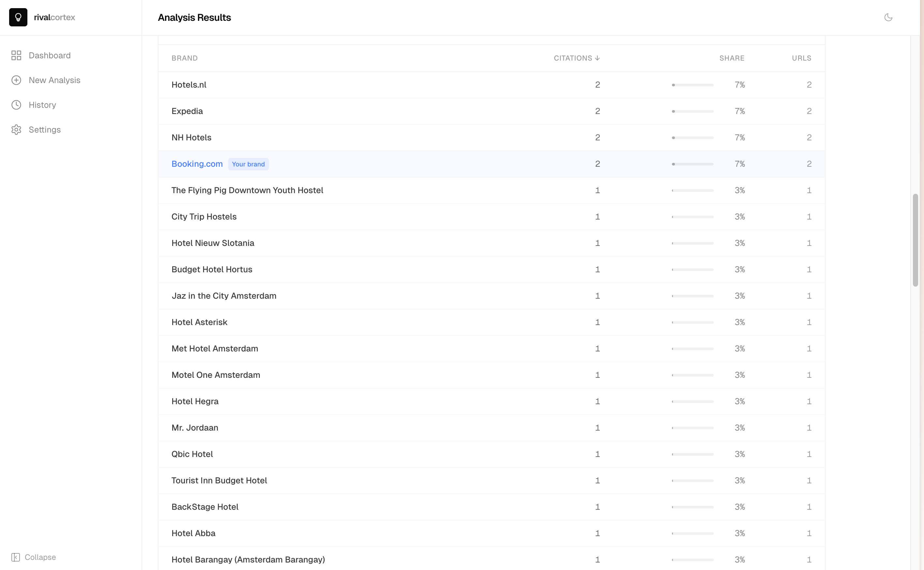This screenshot has height=570, width=924.
Task: Click the History clock icon
Action: coord(16,105)
